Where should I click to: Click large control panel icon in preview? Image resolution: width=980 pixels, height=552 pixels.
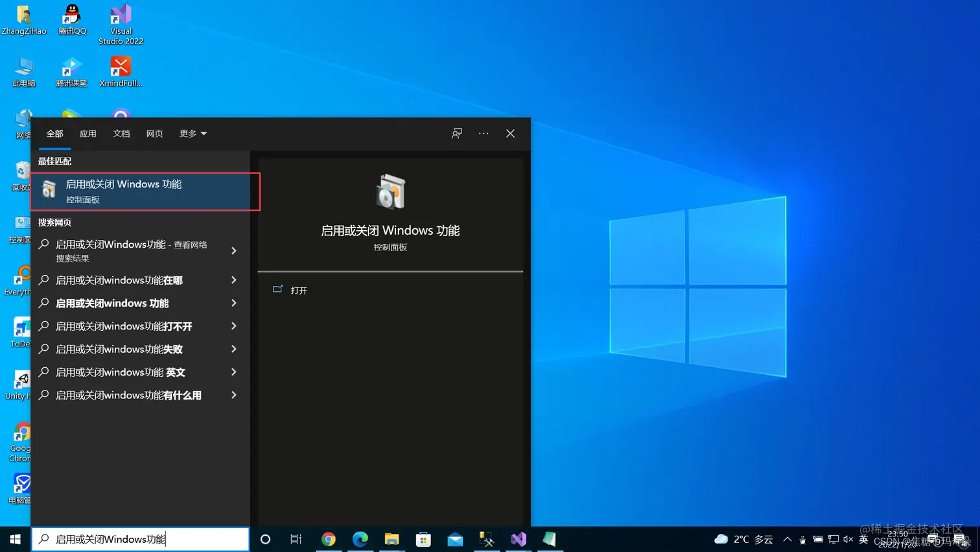390,191
